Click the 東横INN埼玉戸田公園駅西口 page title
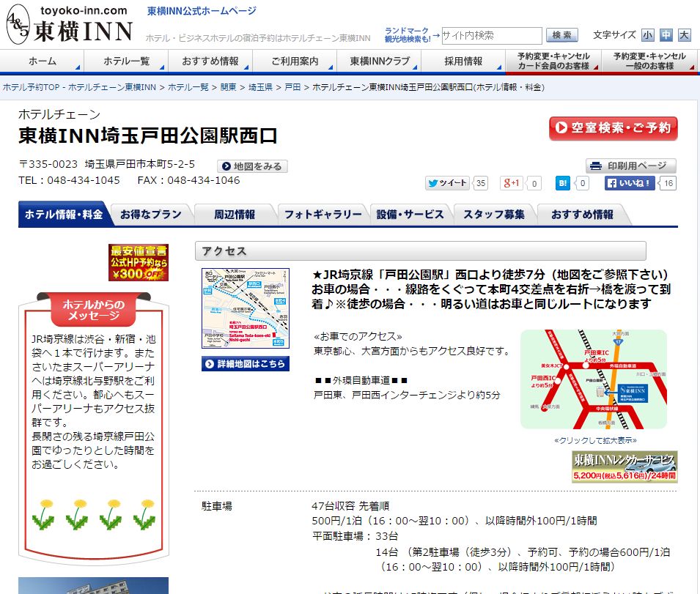The image size is (700, 594). point(148,135)
